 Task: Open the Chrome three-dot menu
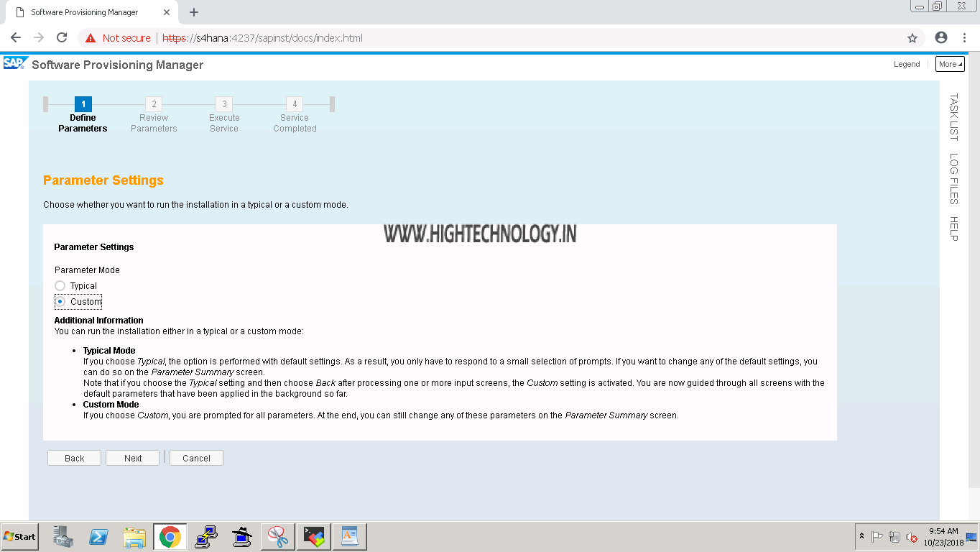pos(963,38)
